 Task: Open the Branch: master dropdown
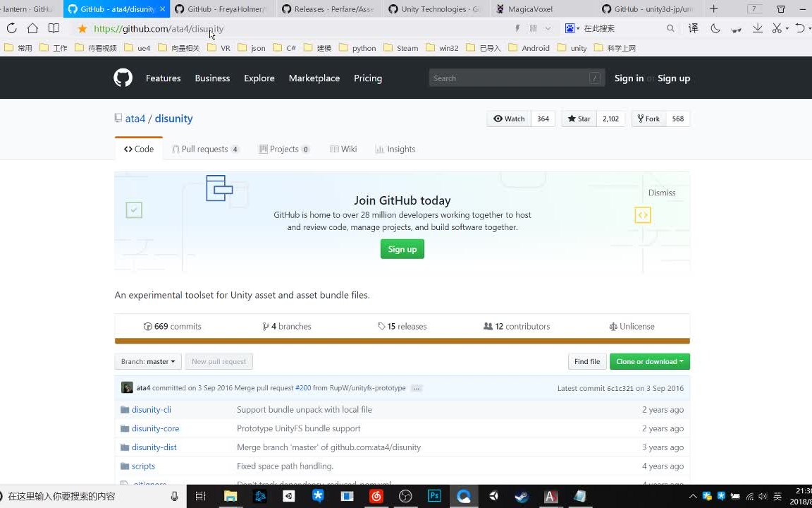[148, 361]
